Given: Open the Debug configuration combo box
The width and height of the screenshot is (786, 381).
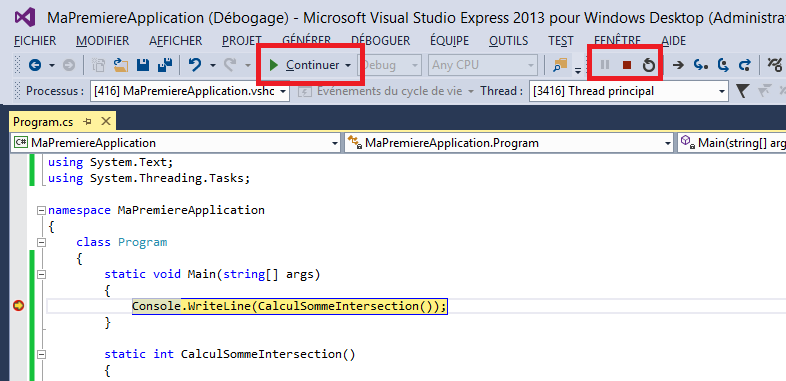Looking at the screenshot, I should tap(389, 65).
